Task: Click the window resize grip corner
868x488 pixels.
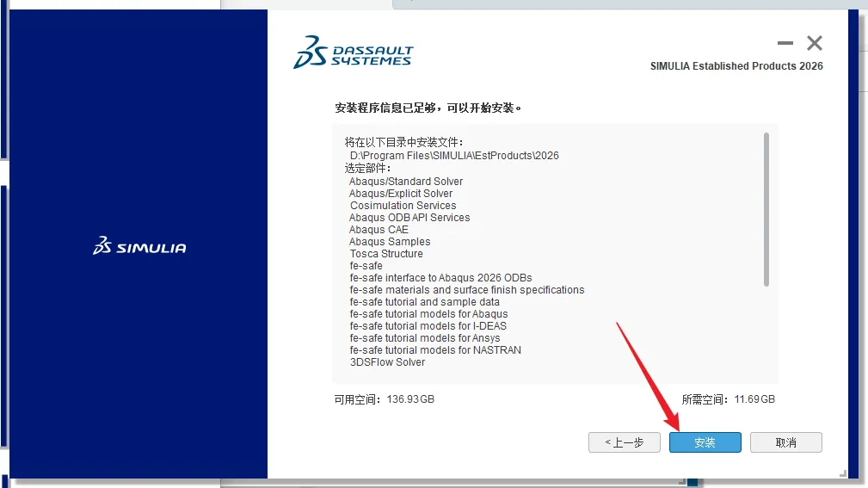Action: tap(842, 473)
